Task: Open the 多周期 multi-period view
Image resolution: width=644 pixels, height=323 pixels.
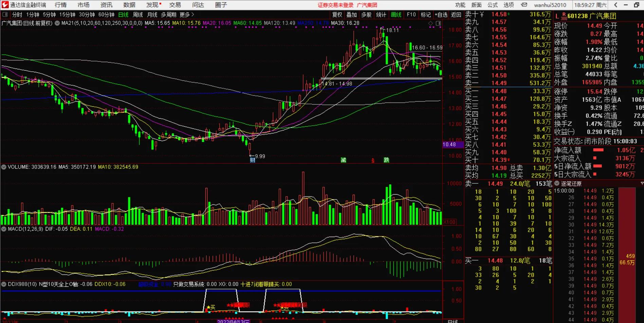Action: point(168,15)
